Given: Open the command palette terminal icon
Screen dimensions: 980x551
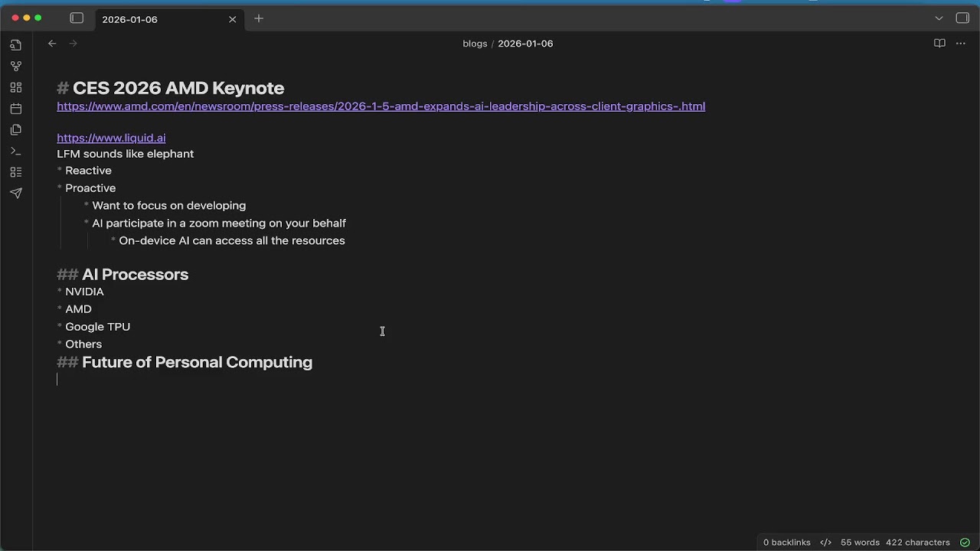Looking at the screenshot, I should click(x=16, y=151).
